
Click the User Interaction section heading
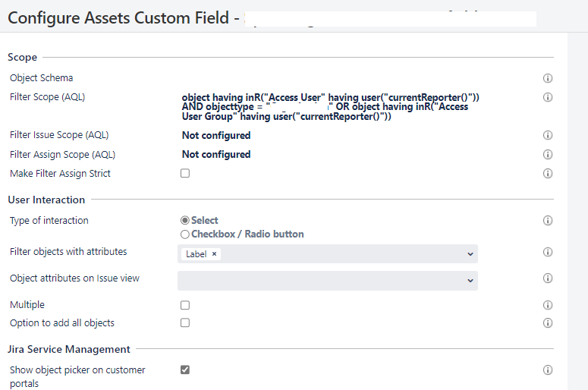click(x=46, y=200)
